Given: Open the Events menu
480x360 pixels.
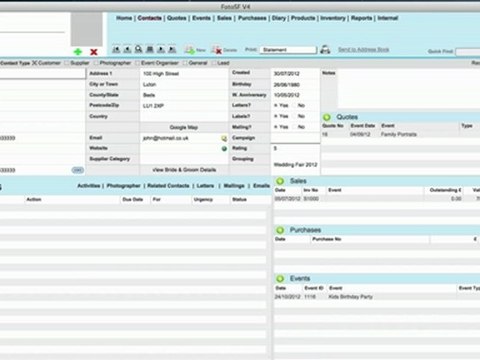Looking at the screenshot, I should pyautogui.click(x=201, y=18).
